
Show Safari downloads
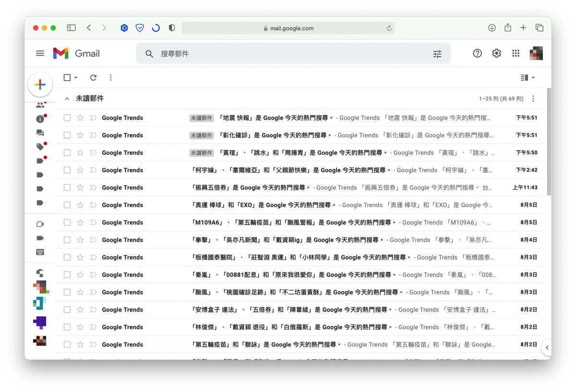(x=492, y=28)
